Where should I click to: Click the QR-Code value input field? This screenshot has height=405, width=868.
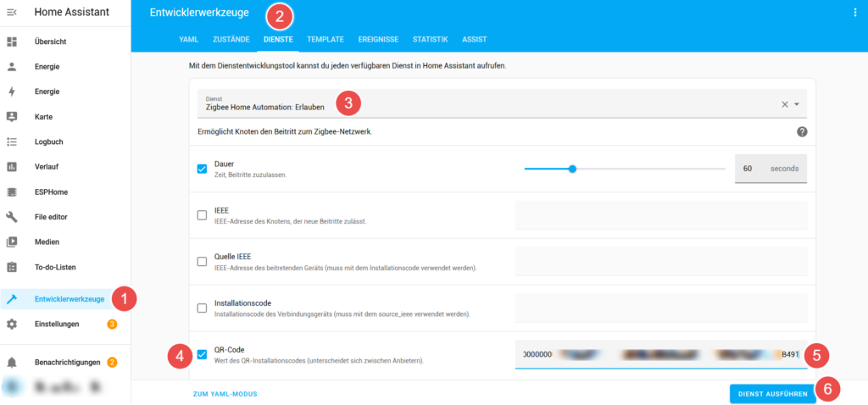tap(661, 355)
